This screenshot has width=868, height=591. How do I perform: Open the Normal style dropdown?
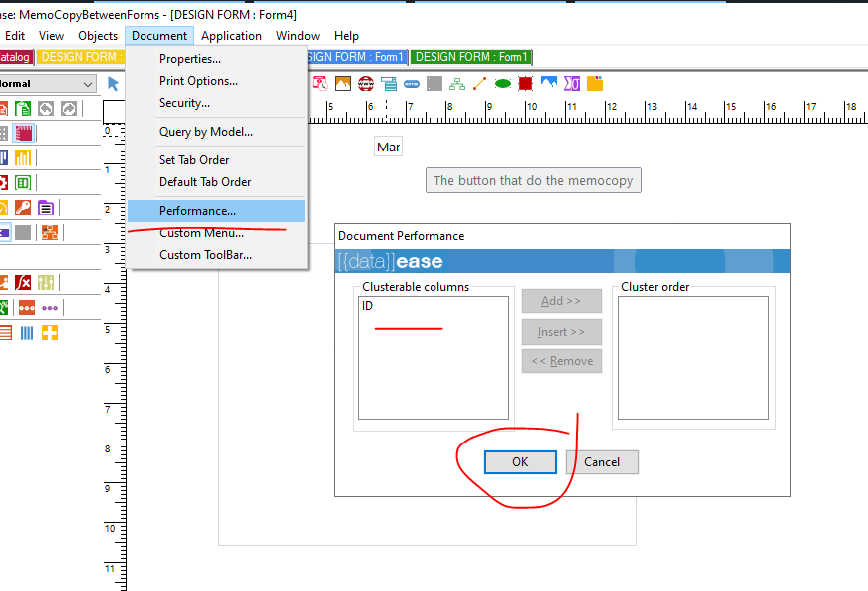click(88, 84)
